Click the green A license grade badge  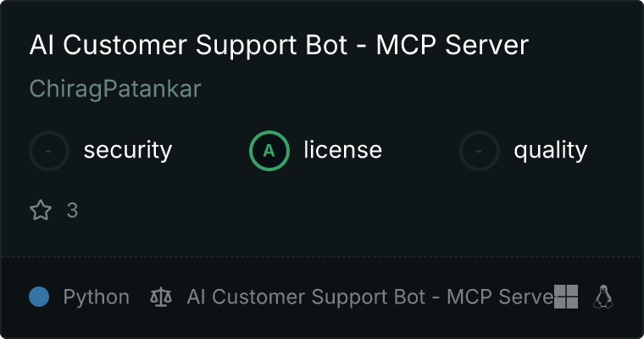[x=269, y=151]
